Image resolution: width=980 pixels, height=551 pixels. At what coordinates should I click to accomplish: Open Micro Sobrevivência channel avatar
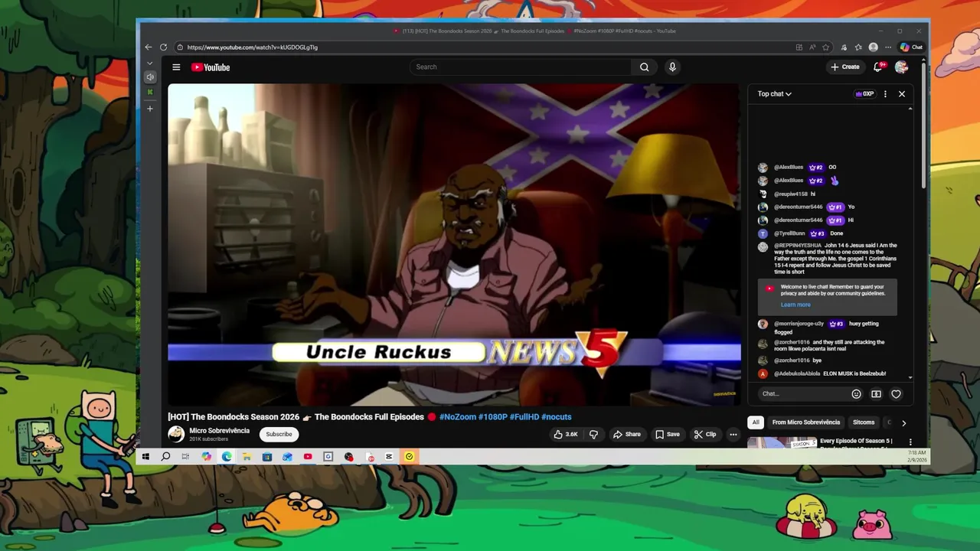point(176,435)
